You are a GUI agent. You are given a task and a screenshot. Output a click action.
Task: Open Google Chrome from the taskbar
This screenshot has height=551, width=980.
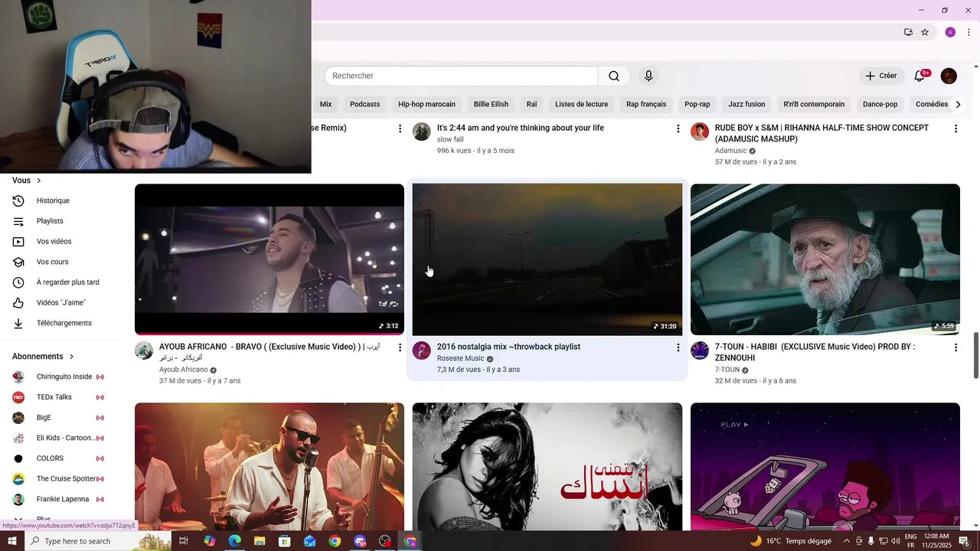point(335,541)
